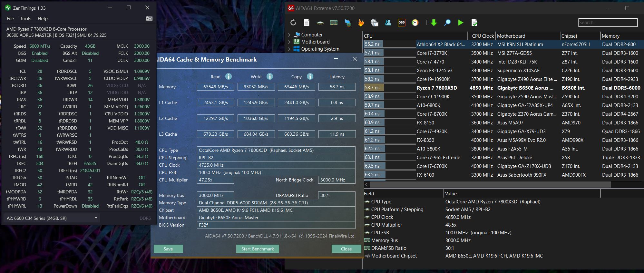The height and width of the screenshot is (273, 644).
Task: Sort results by CPU Clock column header
Action: 482,36
